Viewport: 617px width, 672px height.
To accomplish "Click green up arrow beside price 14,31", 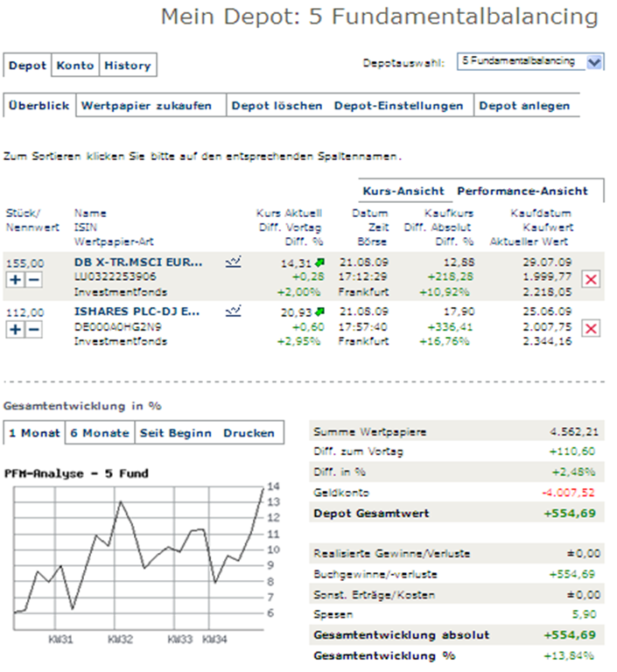I will 319,262.
